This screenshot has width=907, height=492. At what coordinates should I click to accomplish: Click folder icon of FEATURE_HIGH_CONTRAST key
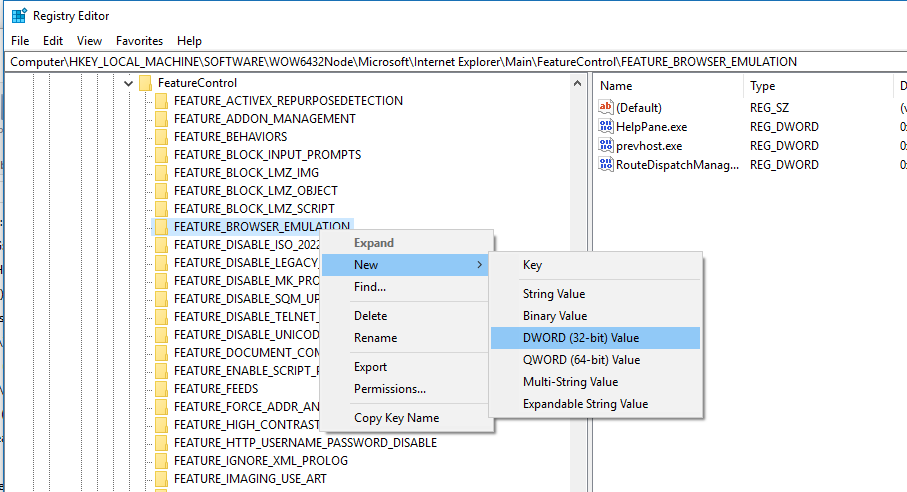tap(161, 424)
